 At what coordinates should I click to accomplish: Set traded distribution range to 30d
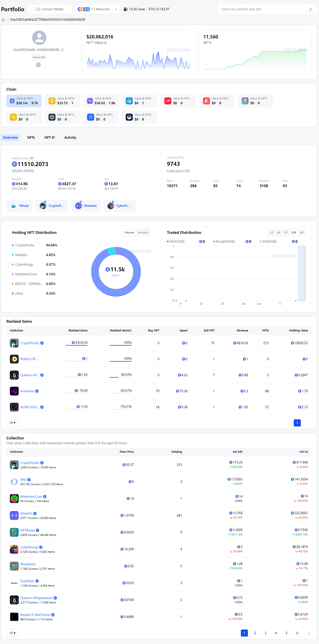(293, 233)
